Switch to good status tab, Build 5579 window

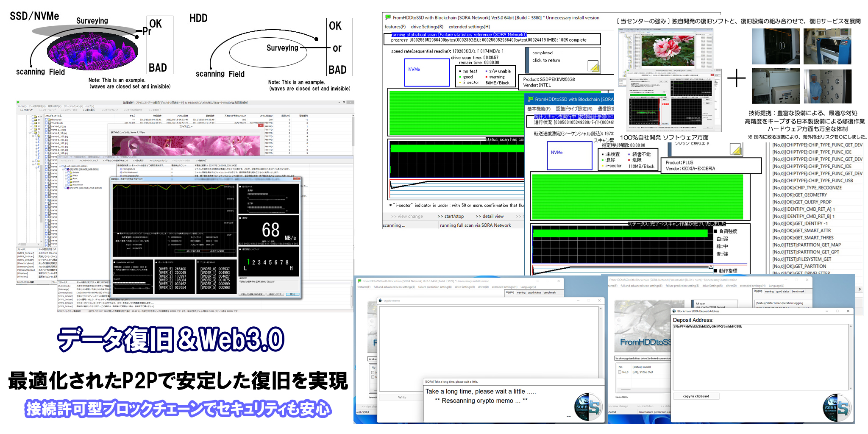coord(534,292)
